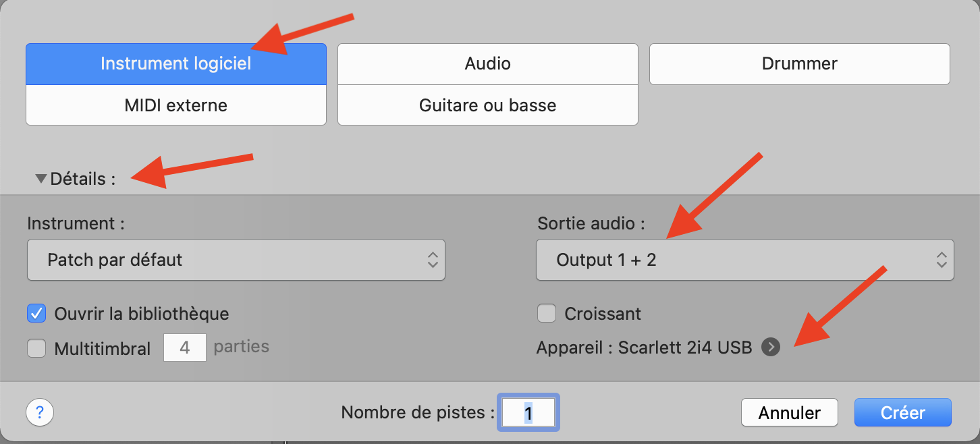The width and height of the screenshot is (980, 444).
Task: Choose MIDI externe track type
Action: [x=175, y=105]
